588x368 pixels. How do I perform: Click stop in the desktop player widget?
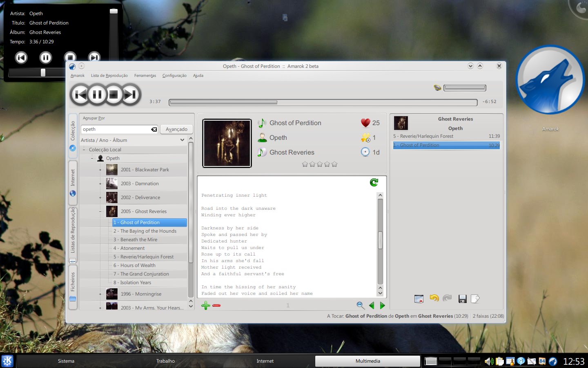tap(70, 58)
